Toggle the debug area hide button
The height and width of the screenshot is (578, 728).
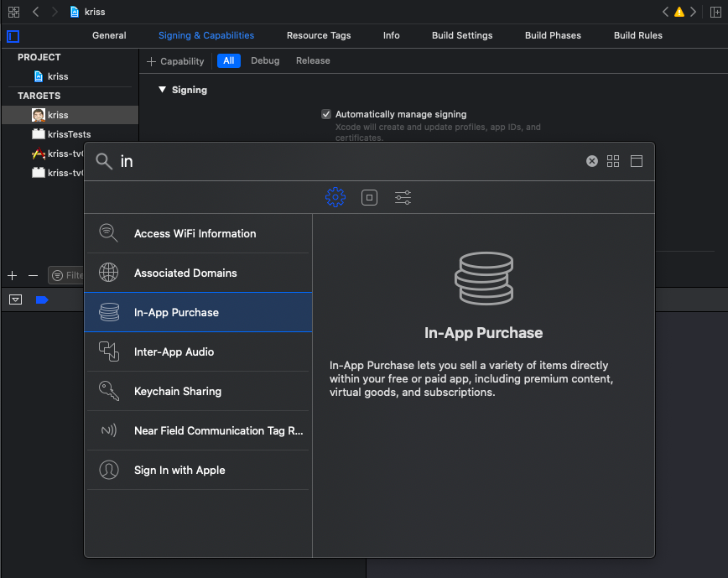tap(15, 300)
